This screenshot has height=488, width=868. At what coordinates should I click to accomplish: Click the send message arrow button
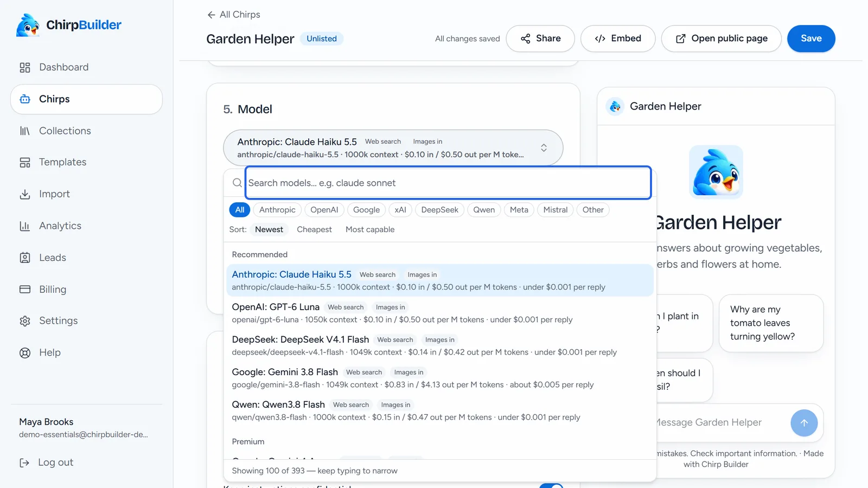804,423
